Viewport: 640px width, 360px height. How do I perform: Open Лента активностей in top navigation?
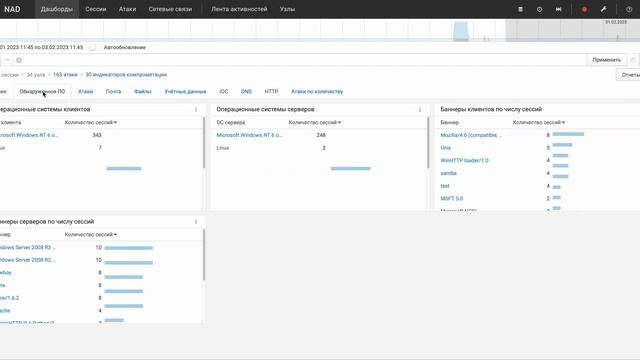[x=239, y=9]
